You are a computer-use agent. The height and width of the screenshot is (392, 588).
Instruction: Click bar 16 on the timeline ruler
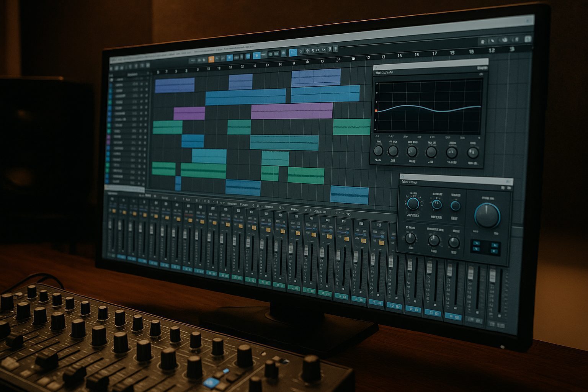point(280,64)
